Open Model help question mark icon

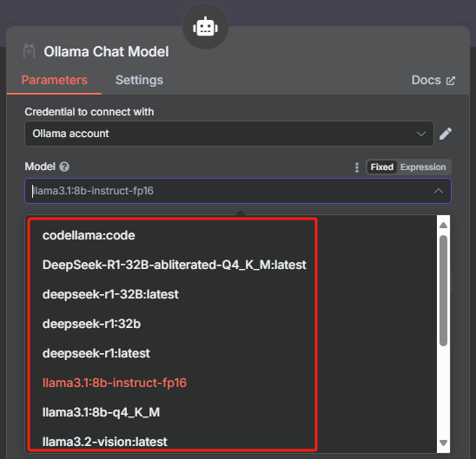point(64,167)
